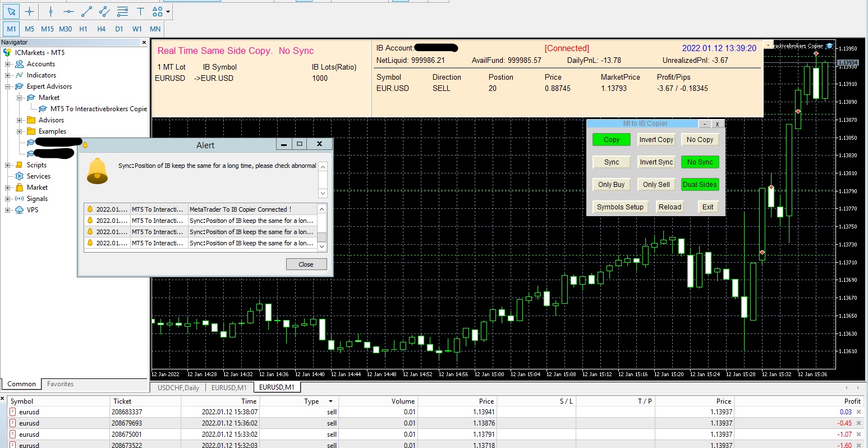Click the Symbols Setup button

point(619,207)
